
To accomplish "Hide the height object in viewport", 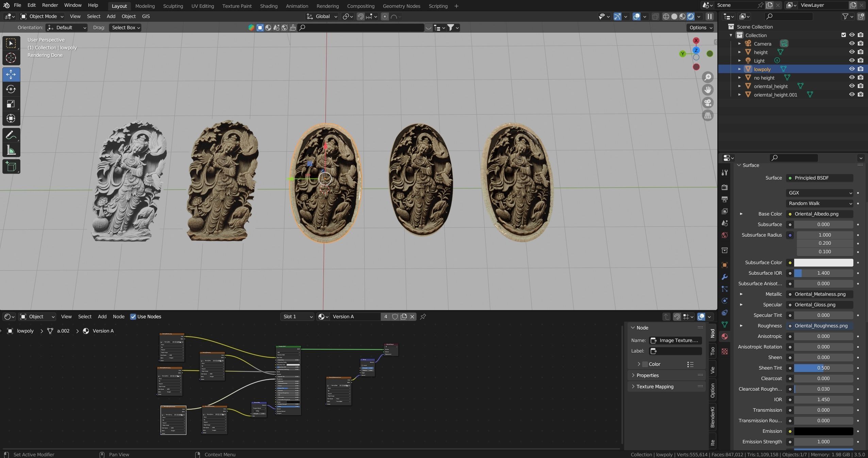I will point(852,52).
